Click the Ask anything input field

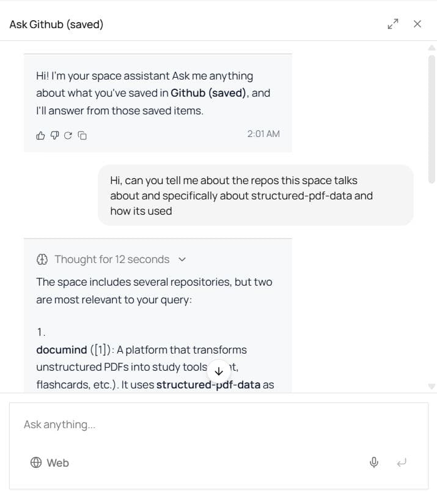[219, 424]
